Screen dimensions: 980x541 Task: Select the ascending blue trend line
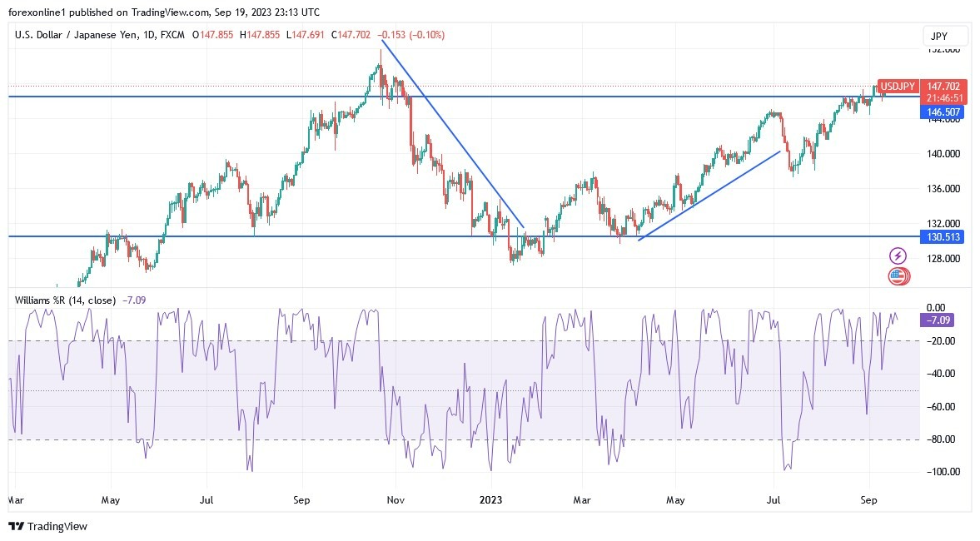pos(708,196)
